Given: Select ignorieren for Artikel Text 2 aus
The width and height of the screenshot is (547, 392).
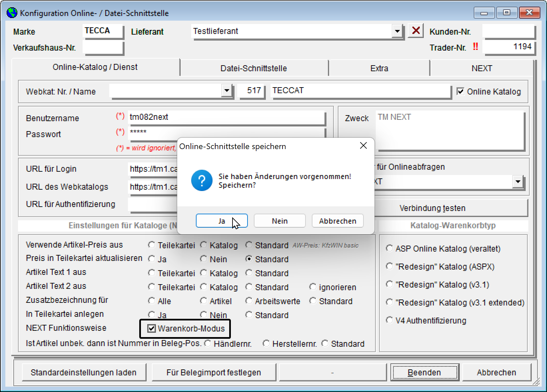Looking at the screenshot, I should click(x=313, y=287).
